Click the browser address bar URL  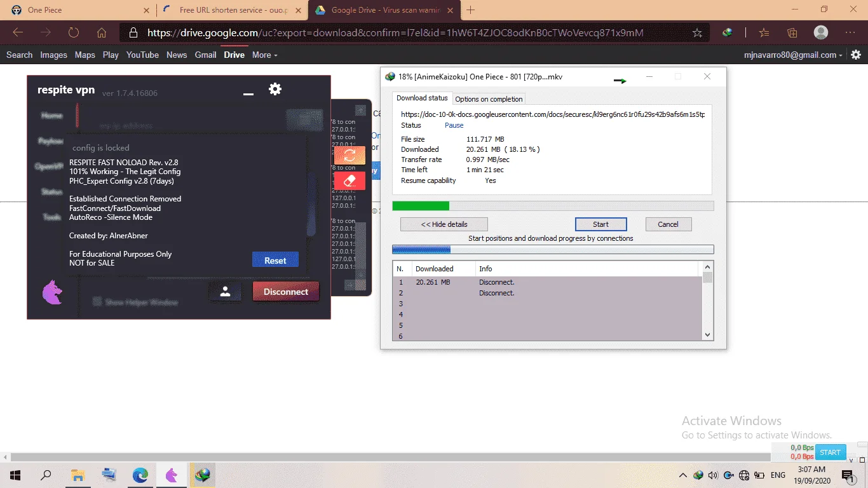tap(395, 33)
